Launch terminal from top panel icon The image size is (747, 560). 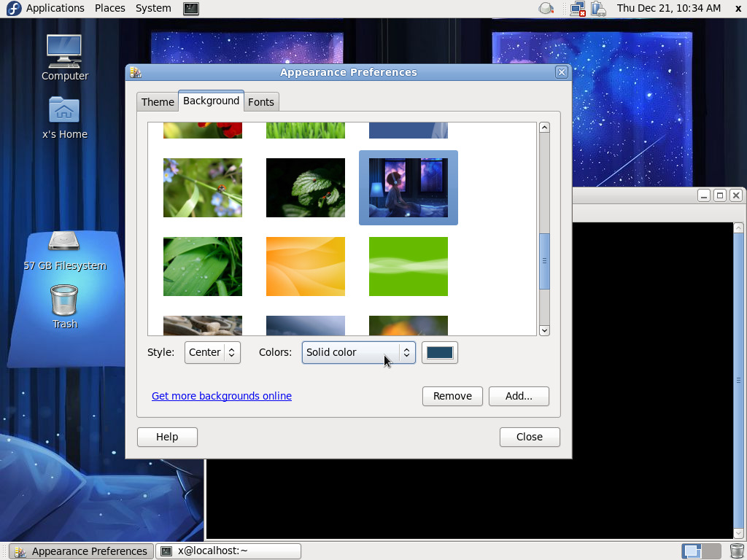[x=190, y=8]
